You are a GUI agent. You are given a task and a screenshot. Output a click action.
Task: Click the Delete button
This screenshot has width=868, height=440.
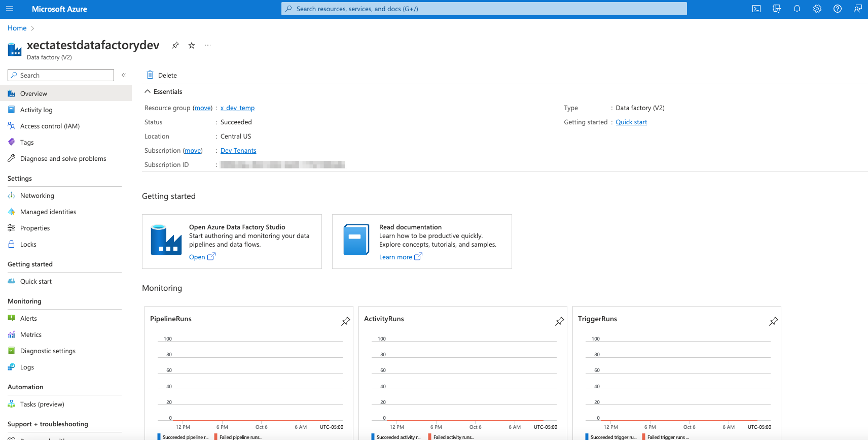[x=162, y=75]
